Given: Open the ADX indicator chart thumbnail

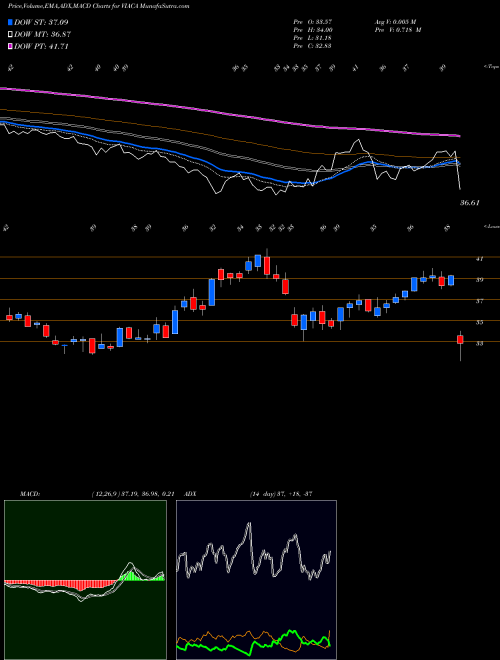Looking at the screenshot, I should (256, 580).
